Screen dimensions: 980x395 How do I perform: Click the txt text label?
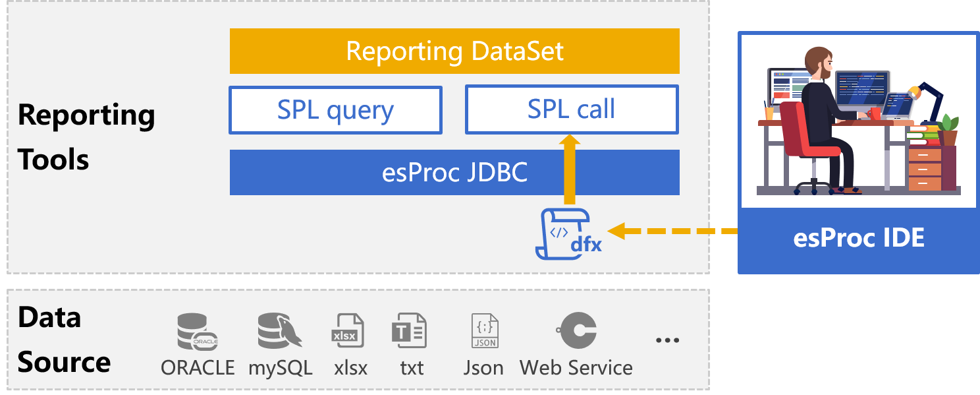click(412, 367)
